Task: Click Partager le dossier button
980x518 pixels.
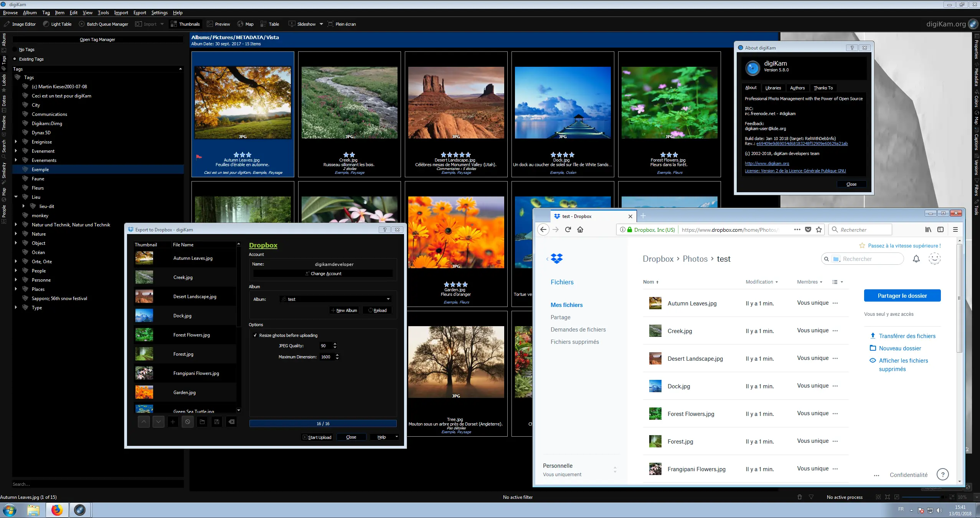Action: 902,296
